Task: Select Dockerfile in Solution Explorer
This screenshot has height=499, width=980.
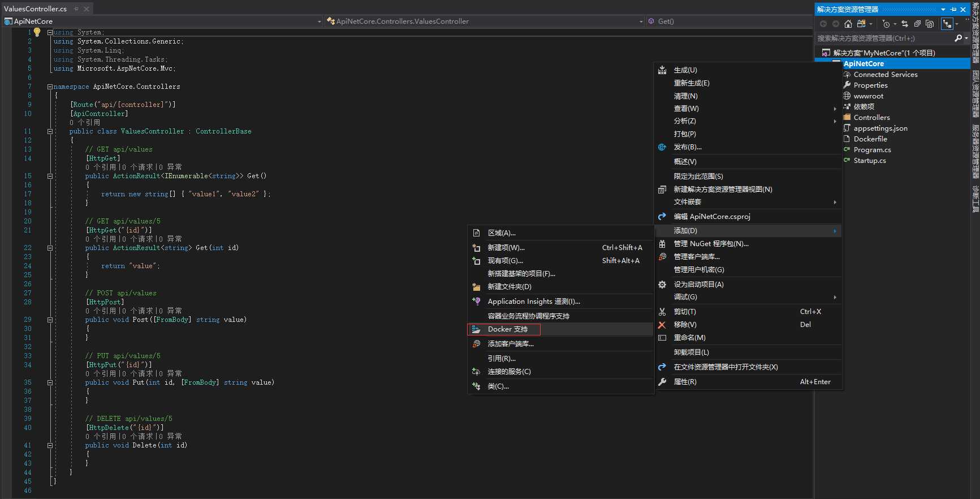Action: click(x=870, y=139)
